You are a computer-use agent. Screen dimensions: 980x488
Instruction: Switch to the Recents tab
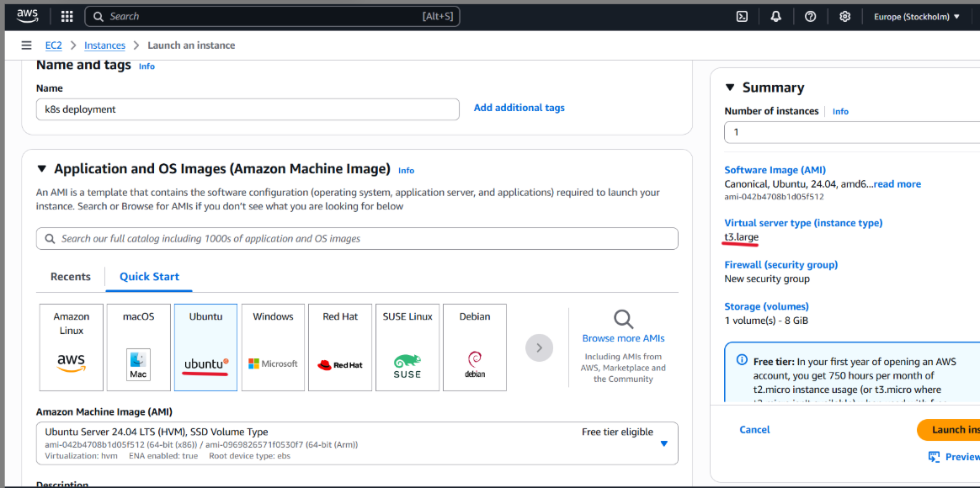tap(70, 276)
